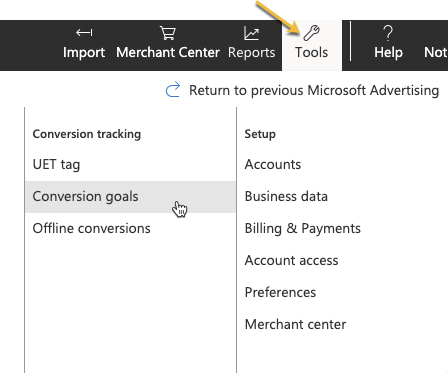Click the Reports chart icon
Screen dimensions: 448x373
coord(251,33)
